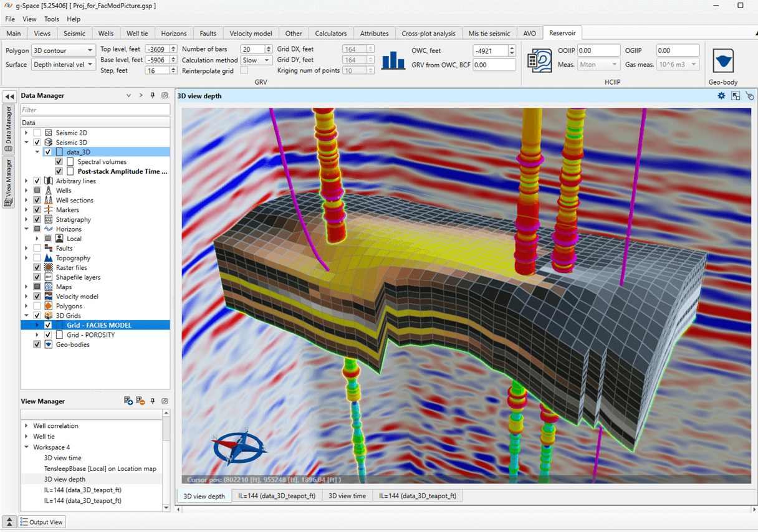Open the Calculation method dropdown
The width and height of the screenshot is (758, 532).
coord(256,60)
